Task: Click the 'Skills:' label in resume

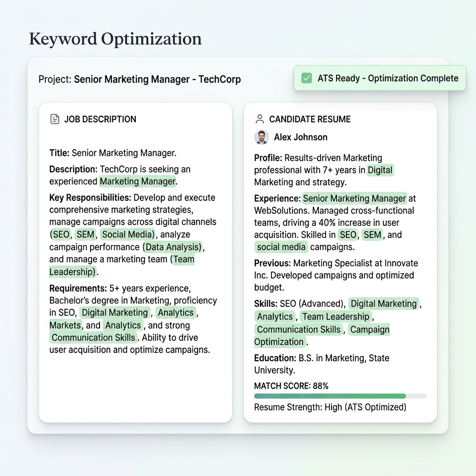Action: (265, 304)
